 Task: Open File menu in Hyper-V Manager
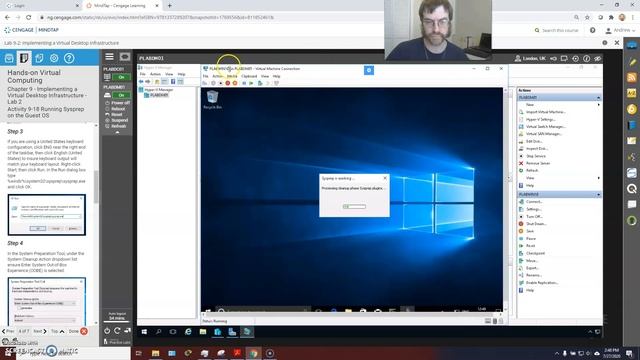[x=142, y=74]
